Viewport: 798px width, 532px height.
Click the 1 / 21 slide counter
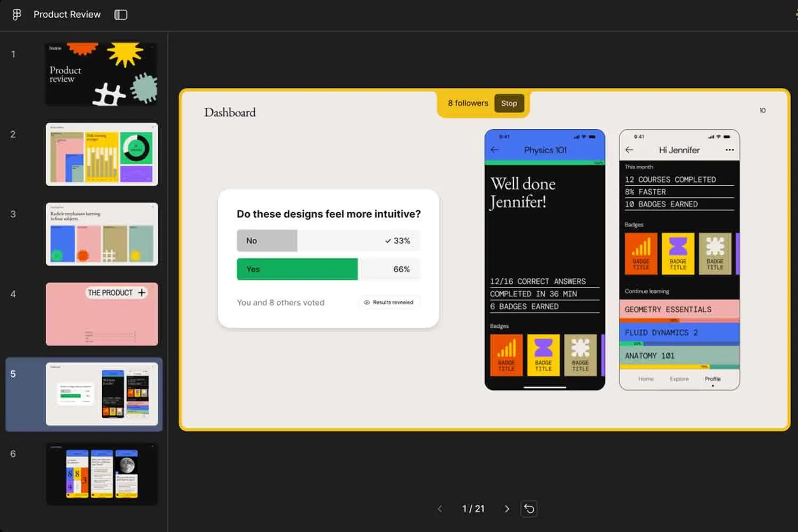(x=473, y=509)
